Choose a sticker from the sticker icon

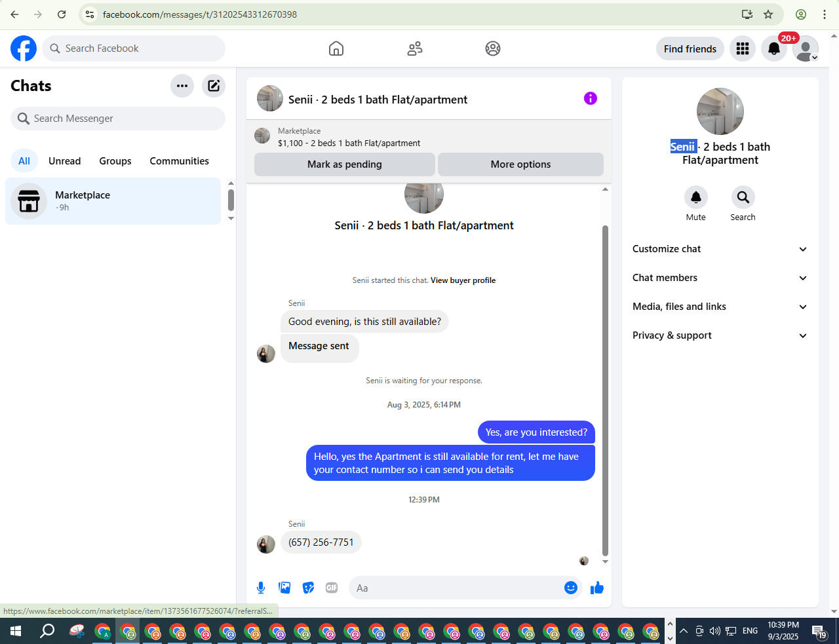click(308, 588)
